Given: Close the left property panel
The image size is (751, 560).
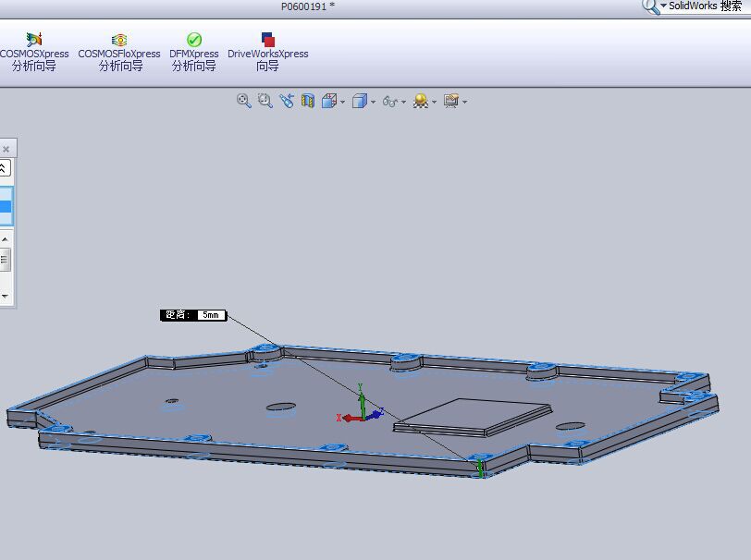Looking at the screenshot, I should tap(6, 149).
